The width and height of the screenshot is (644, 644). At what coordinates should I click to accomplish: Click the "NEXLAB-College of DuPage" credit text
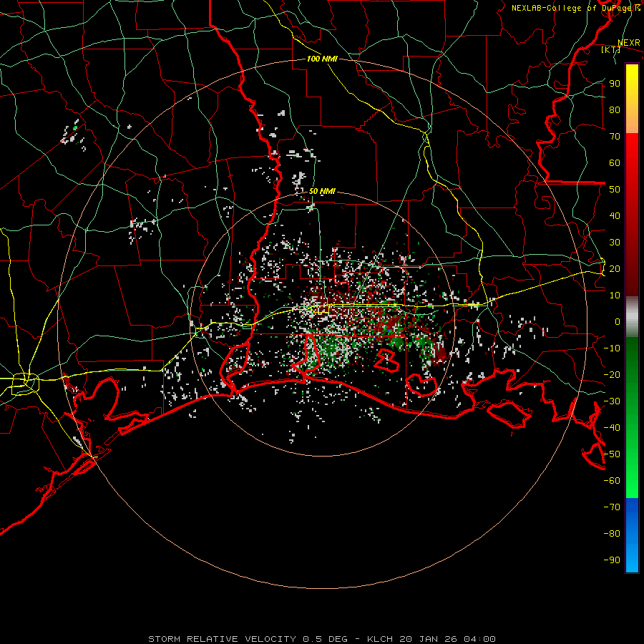click(571, 8)
